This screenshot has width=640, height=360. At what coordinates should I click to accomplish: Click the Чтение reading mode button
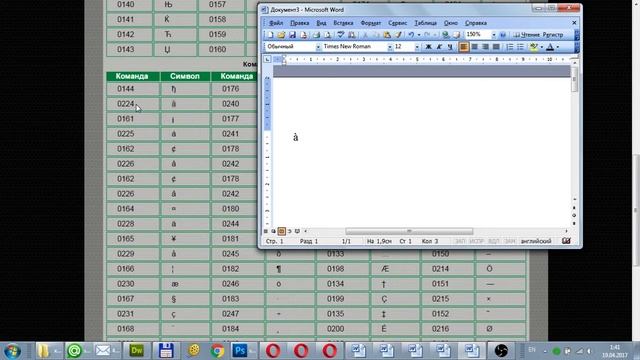[527, 35]
